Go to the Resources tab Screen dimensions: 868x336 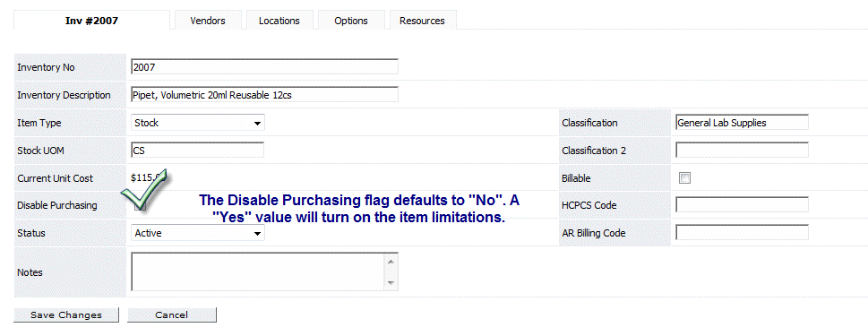423,21
